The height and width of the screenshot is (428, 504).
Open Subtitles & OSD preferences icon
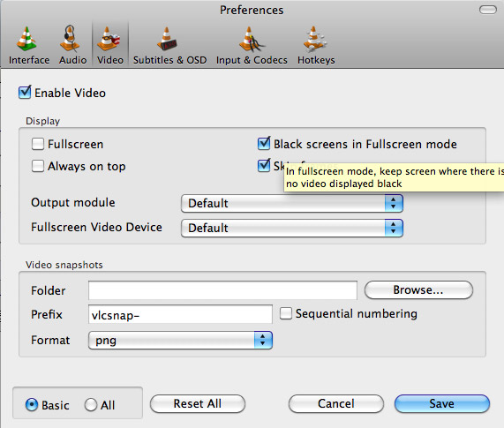(x=167, y=40)
